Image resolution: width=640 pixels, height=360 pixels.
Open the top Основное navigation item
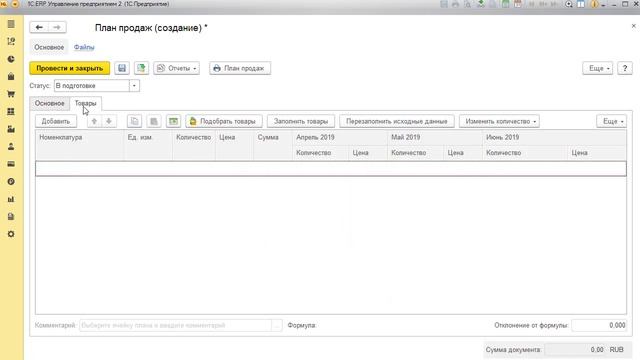49,47
